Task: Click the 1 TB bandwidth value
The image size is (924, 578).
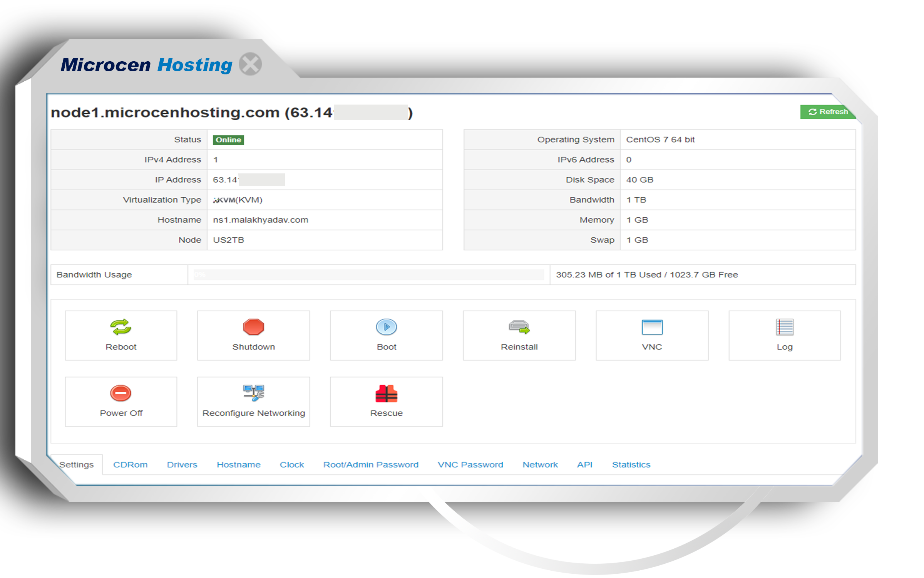Action: tap(636, 200)
